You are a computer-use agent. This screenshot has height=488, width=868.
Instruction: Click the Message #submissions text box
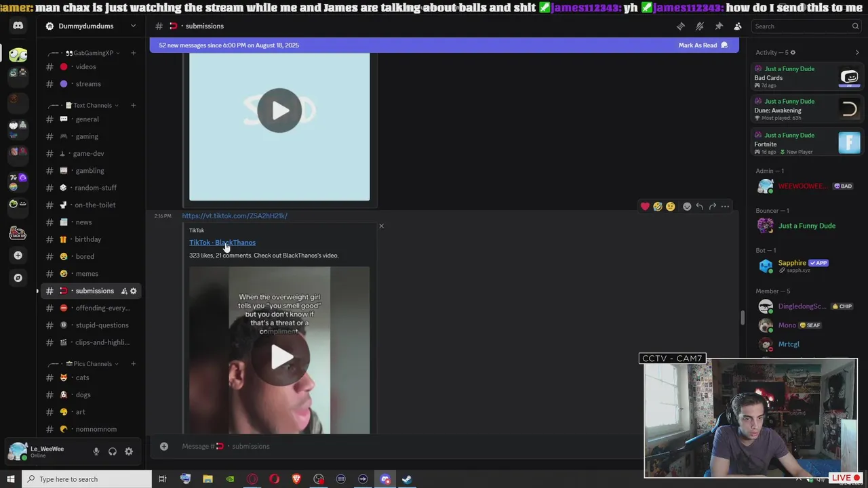point(407,446)
